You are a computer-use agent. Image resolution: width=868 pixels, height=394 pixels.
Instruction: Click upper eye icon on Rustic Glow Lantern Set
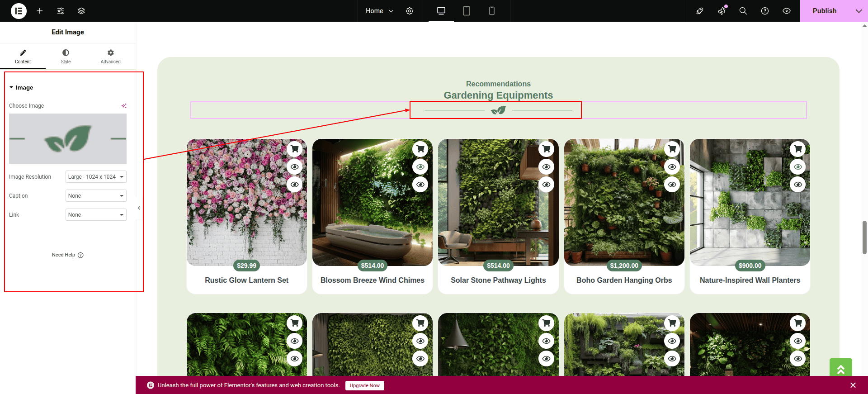point(295,167)
